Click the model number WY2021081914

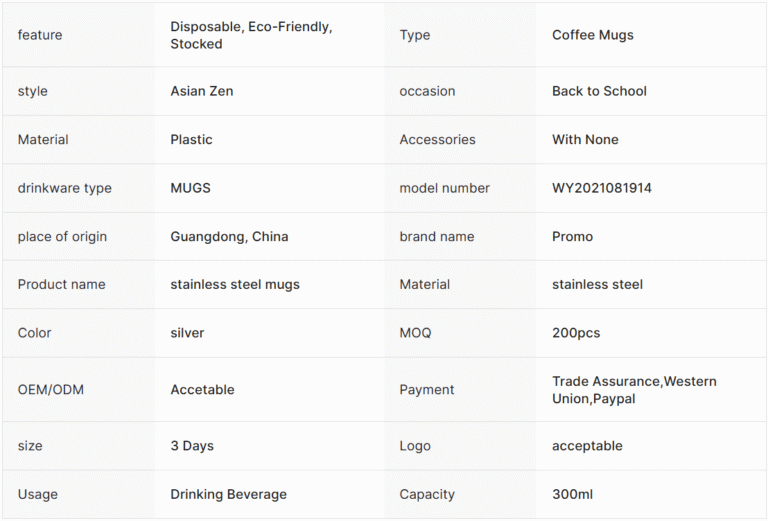[601, 188]
